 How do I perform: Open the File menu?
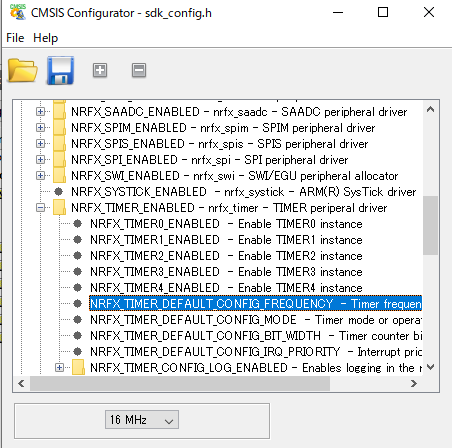(x=15, y=38)
